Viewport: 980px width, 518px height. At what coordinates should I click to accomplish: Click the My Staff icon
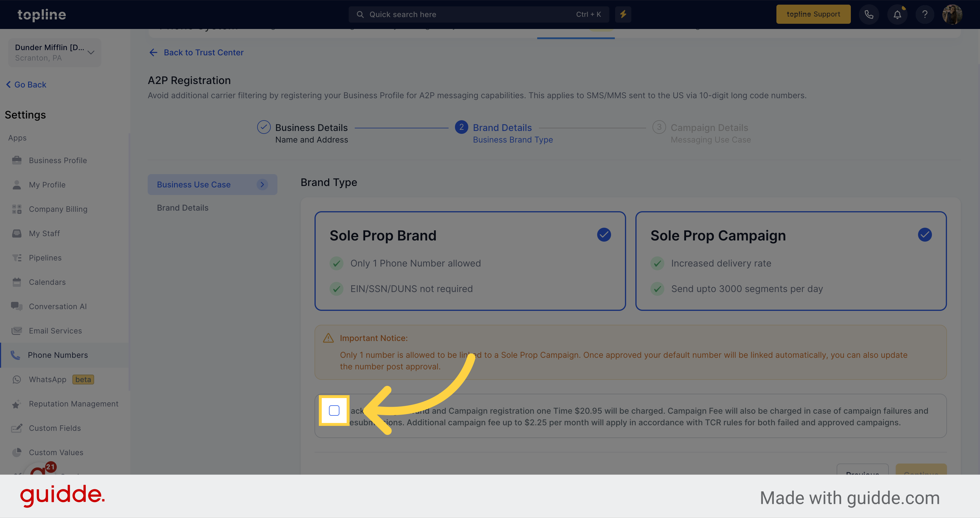pos(17,233)
